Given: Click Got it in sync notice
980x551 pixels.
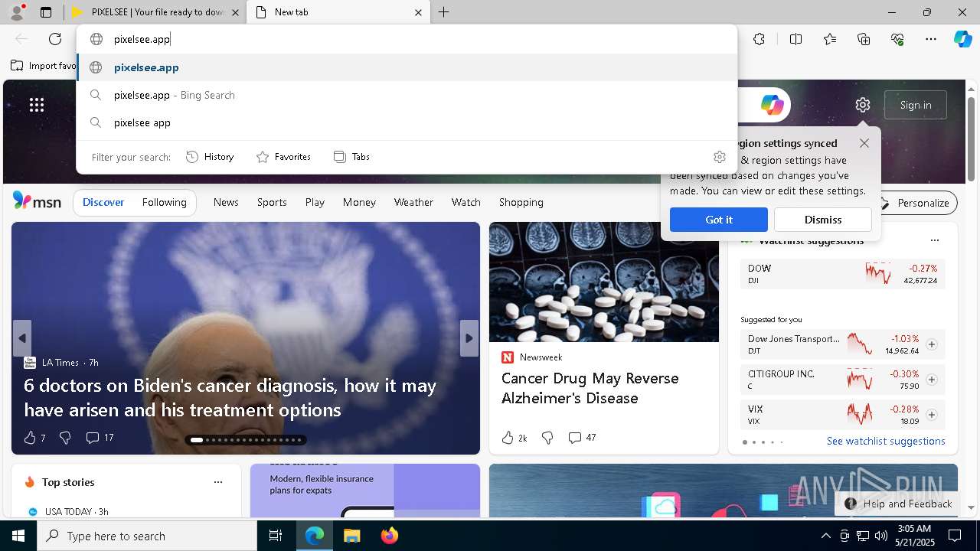Looking at the screenshot, I should tap(719, 220).
